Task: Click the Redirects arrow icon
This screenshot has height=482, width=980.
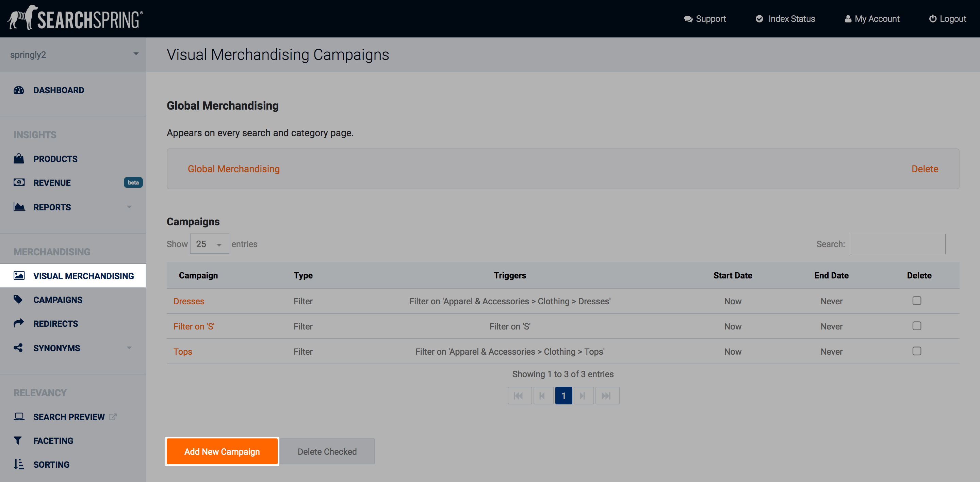Action: (19, 323)
